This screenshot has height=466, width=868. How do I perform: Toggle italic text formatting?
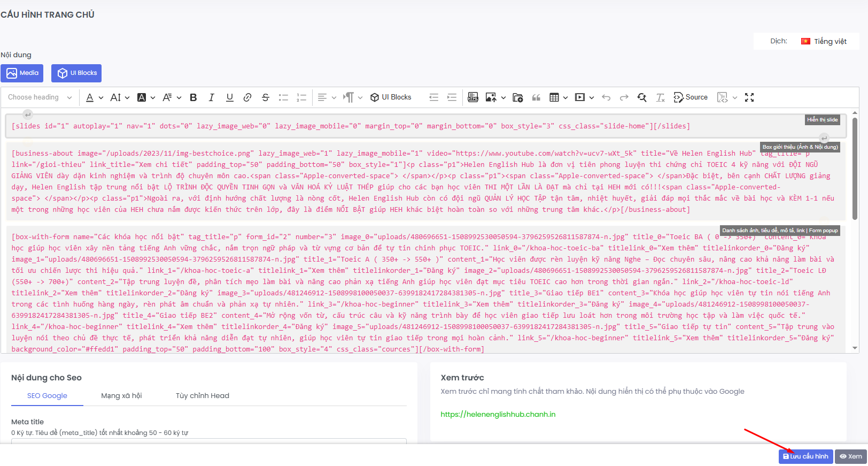(211, 97)
